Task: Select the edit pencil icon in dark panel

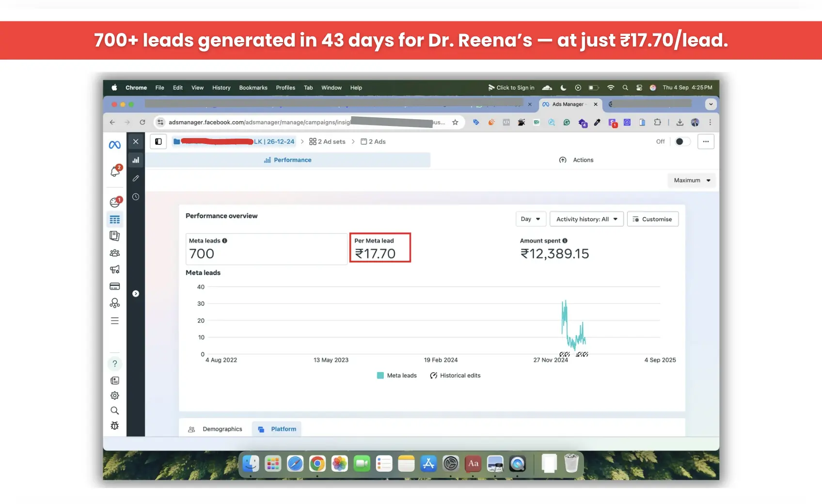Action: (136, 178)
